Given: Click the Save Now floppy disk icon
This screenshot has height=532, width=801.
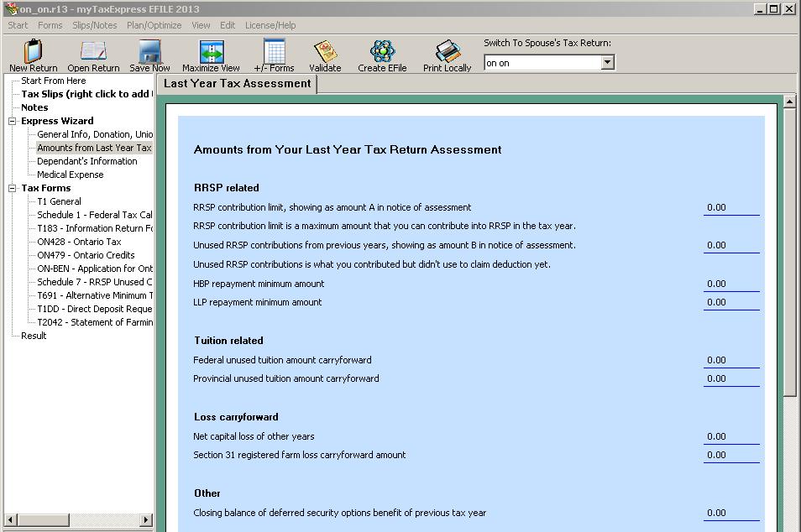Looking at the screenshot, I should 149,51.
